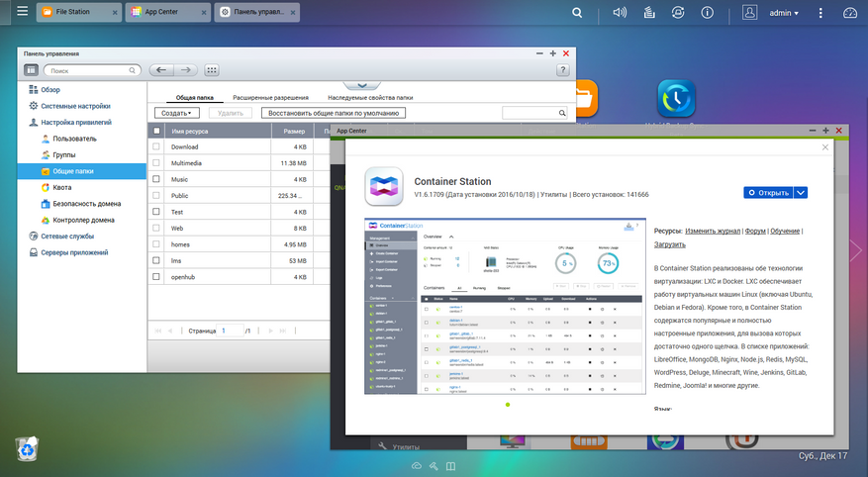Expand the admin user menu
868x477 pixels.
coord(784,13)
